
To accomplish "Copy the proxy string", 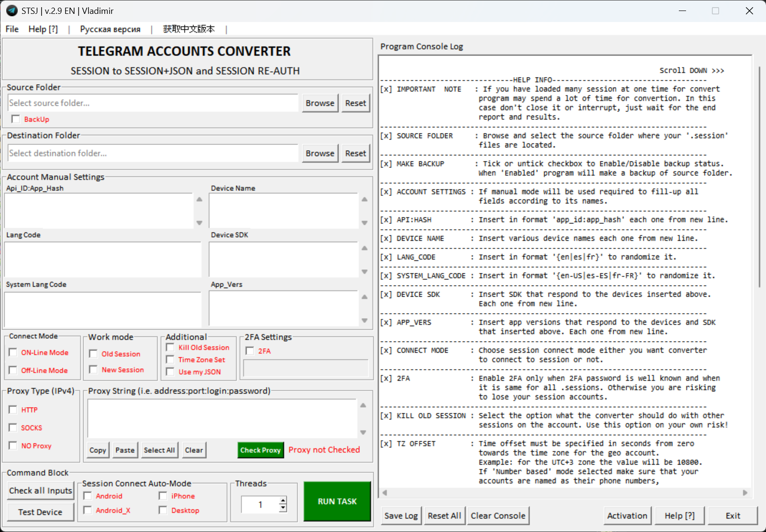I will click(x=98, y=450).
